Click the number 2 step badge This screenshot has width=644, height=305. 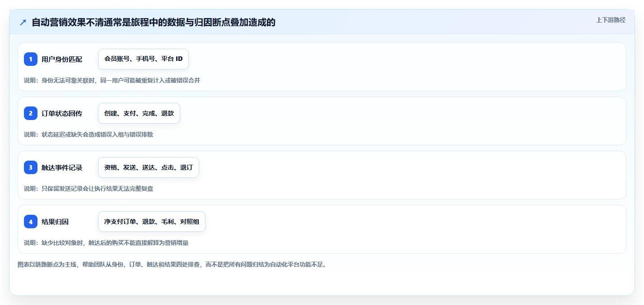[31, 113]
